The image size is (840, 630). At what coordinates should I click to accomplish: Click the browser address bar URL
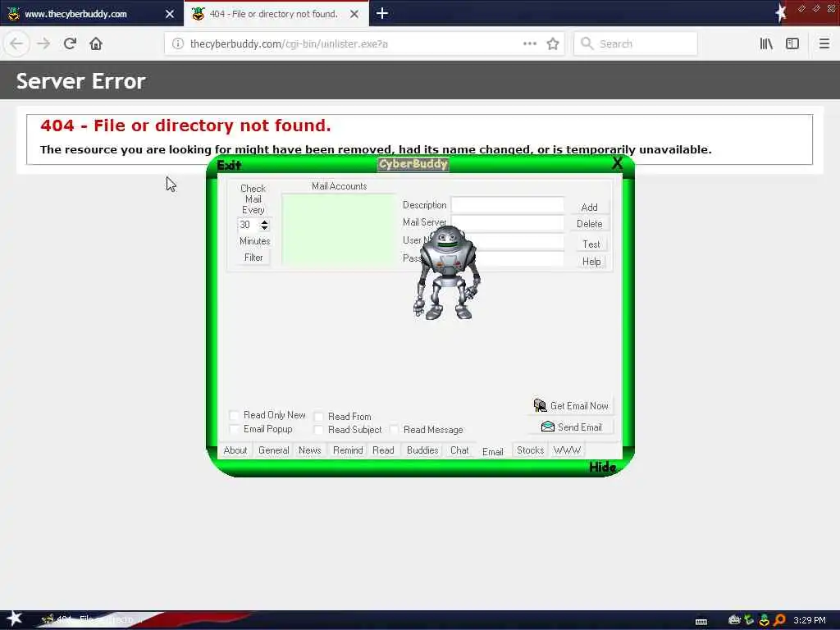[x=289, y=44]
